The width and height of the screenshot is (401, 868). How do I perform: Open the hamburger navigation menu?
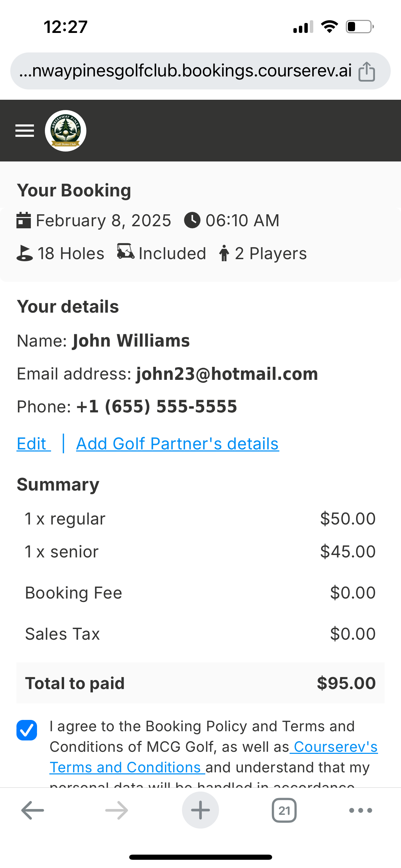pos(25,131)
